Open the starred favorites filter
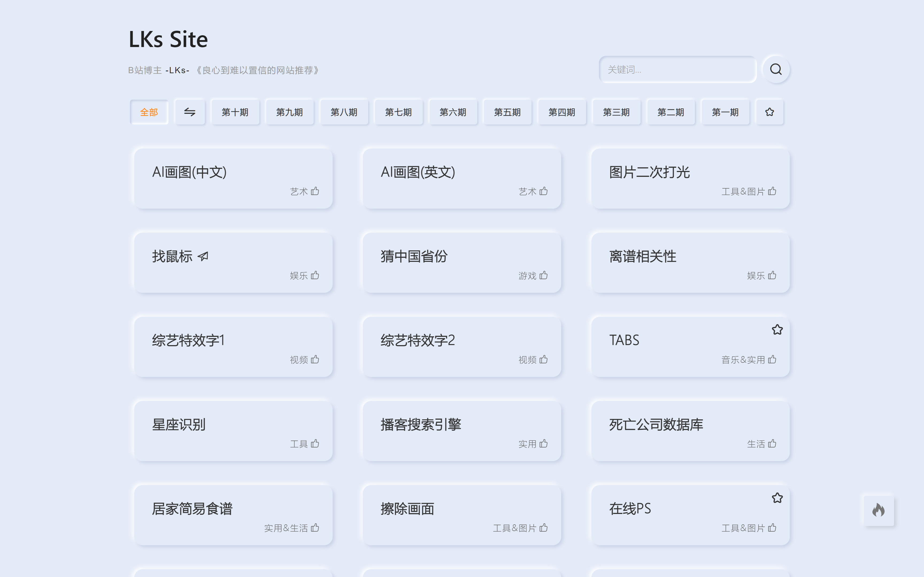Viewport: 924px width, 577px height. pyautogui.click(x=769, y=112)
